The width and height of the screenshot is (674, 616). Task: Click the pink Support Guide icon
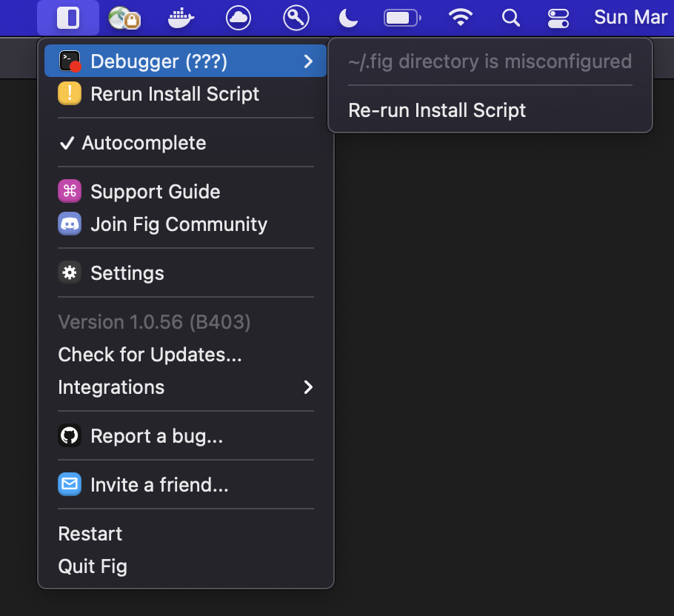click(68, 190)
